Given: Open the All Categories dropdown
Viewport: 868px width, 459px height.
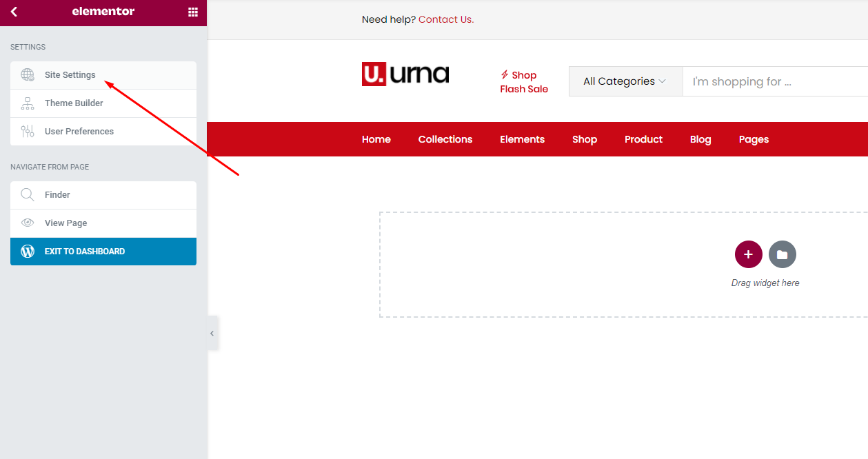Looking at the screenshot, I should (x=625, y=81).
